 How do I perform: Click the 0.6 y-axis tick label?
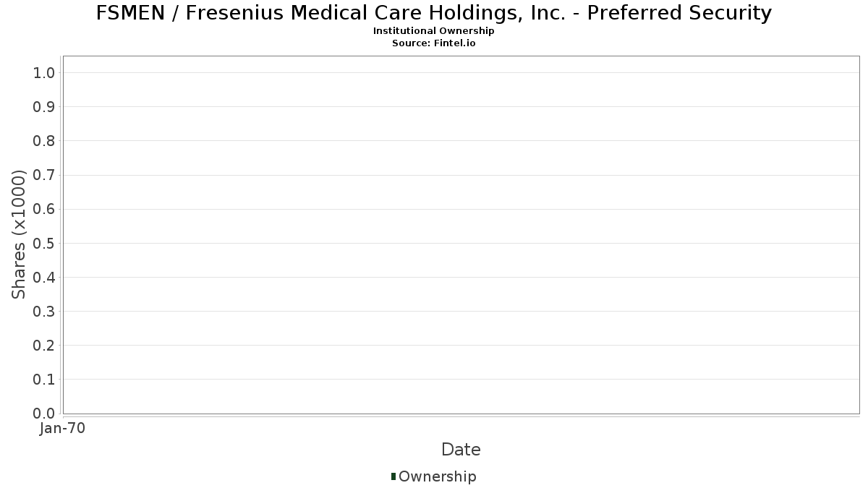[x=44, y=209]
